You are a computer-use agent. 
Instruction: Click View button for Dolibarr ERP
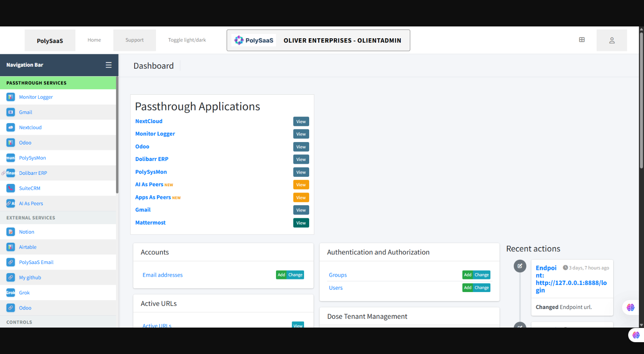point(301,159)
